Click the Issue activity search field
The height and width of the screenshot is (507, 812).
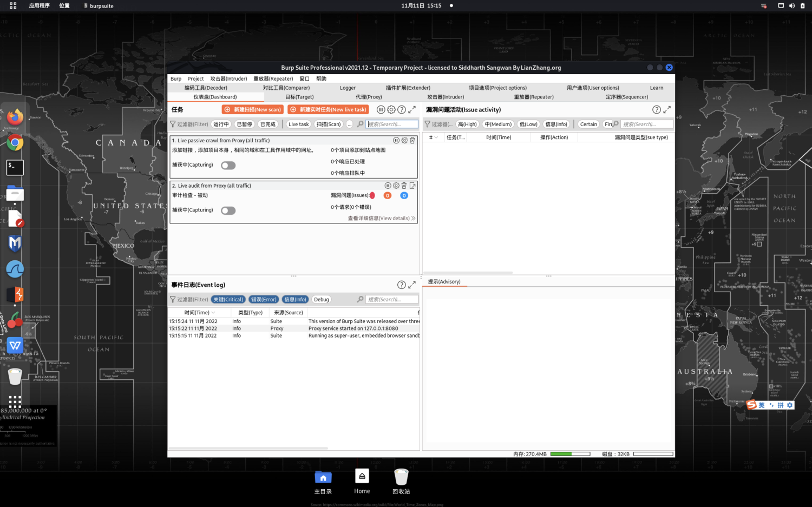(647, 124)
